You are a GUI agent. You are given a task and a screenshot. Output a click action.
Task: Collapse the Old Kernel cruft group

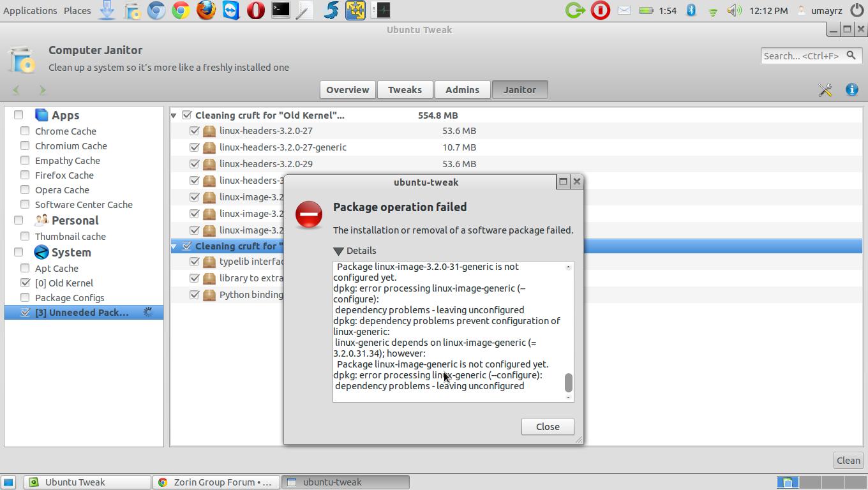[x=174, y=115]
